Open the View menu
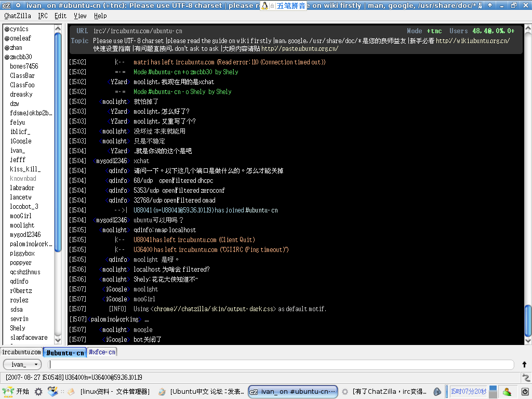The width and height of the screenshot is (532, 399). 80,16
